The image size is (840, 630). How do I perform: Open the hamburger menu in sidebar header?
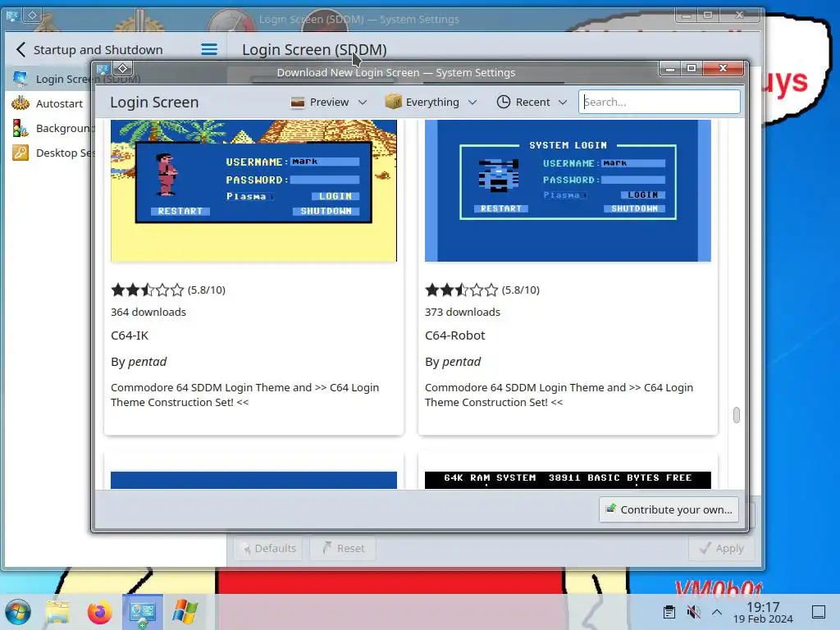coord(209,50)
